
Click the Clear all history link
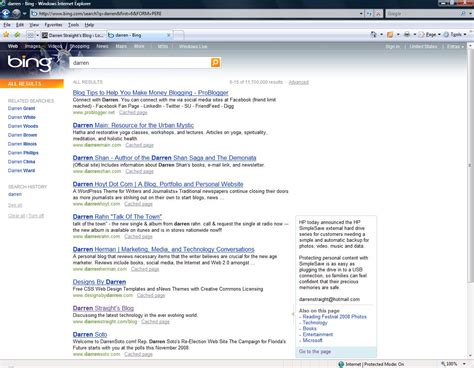(17, 216)
